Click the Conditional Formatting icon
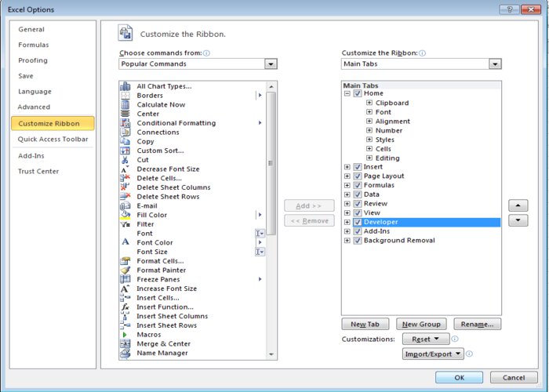The width and height of the screenshot is (549, 392). [125, 123]
